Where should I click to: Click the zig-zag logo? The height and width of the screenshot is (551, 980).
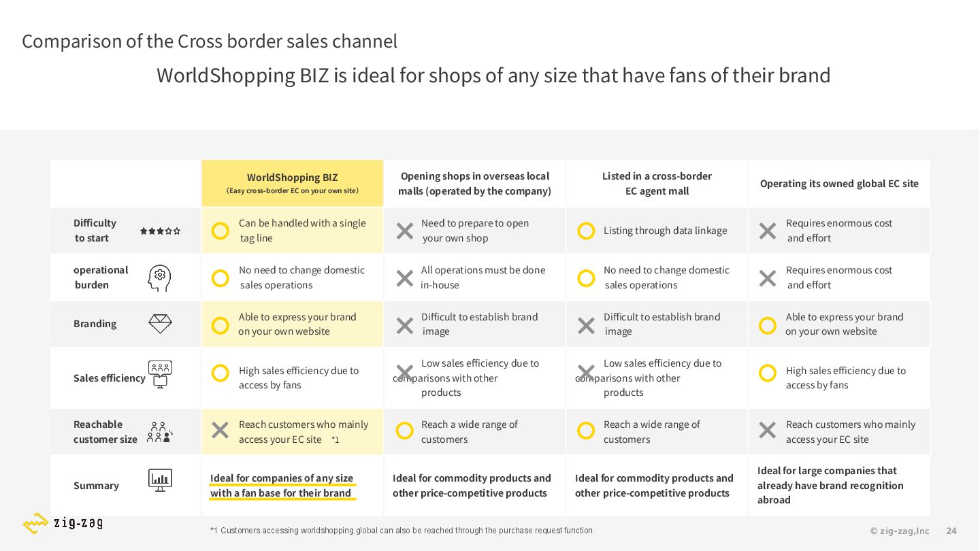coord(63,523)
